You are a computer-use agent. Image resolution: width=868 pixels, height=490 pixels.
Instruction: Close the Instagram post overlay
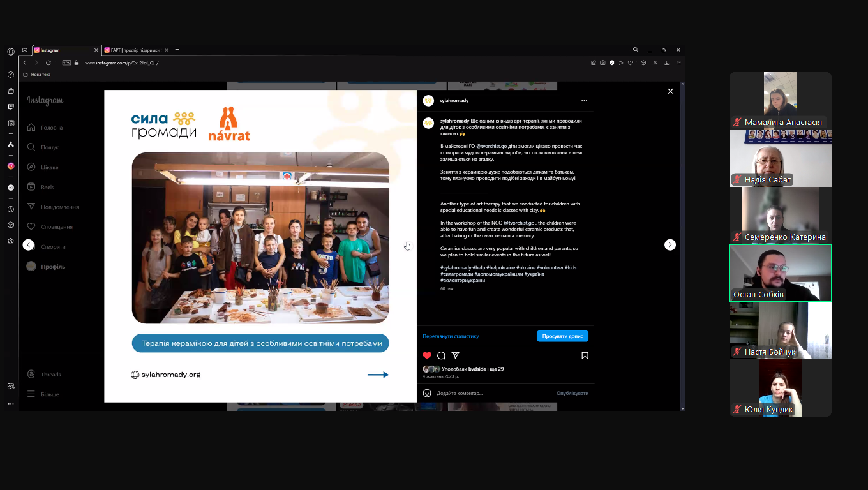click(x=670, y=91)
